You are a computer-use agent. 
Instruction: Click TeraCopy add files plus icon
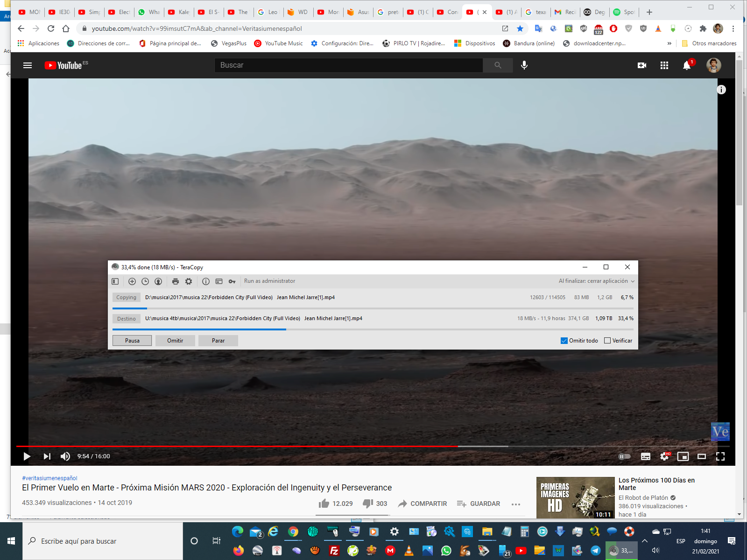[x=132, y=281]
